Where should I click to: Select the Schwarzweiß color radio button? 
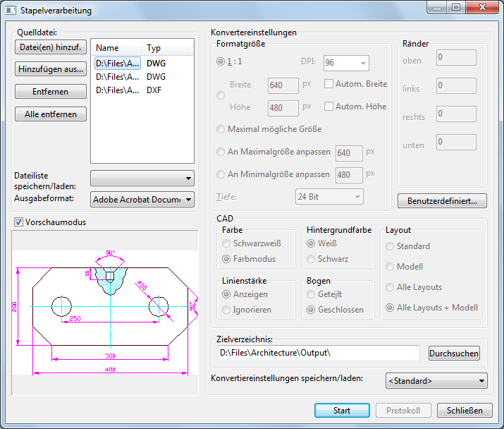(x=226, y=243)
